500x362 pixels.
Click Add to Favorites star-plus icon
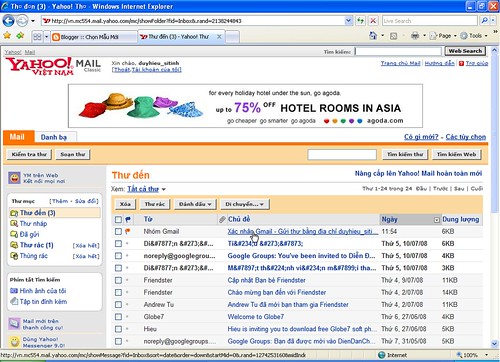click(x=20, y=35)
